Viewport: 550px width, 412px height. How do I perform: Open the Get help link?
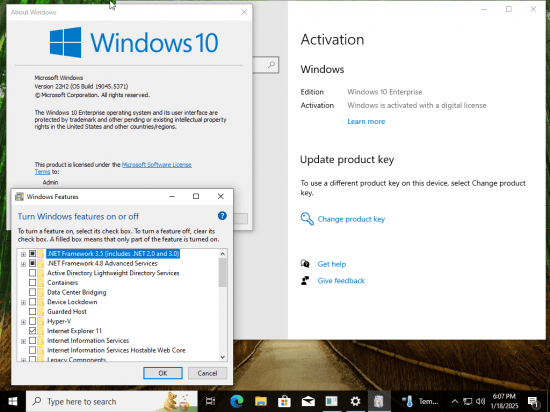click(x=332, y=264)
